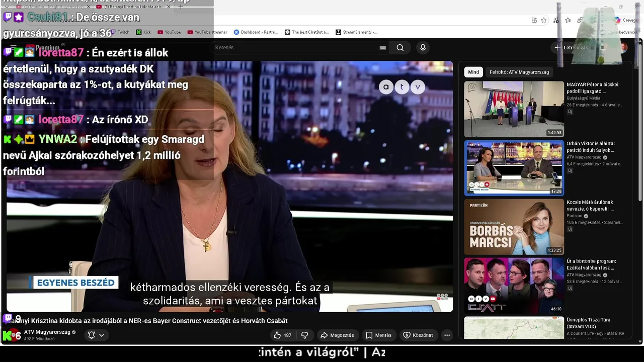The width and height of the screenshot is (644, 362).
Task: Open the Twitch bookmark in bookmarks bar
Action: (x=120, y=32)
